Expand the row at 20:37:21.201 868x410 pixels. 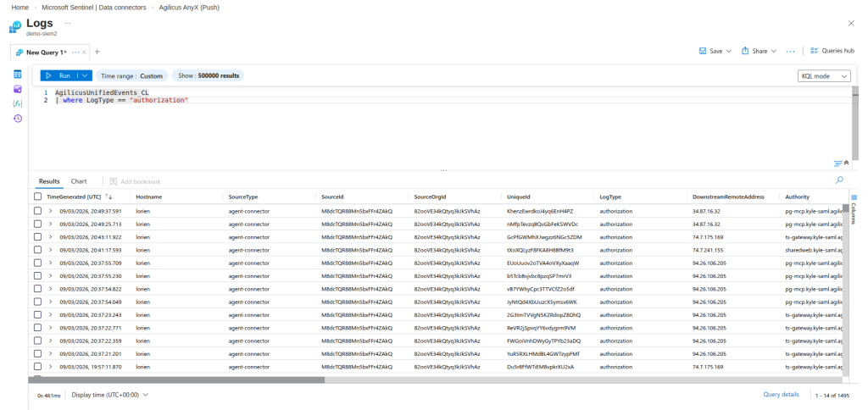(50, 353)
